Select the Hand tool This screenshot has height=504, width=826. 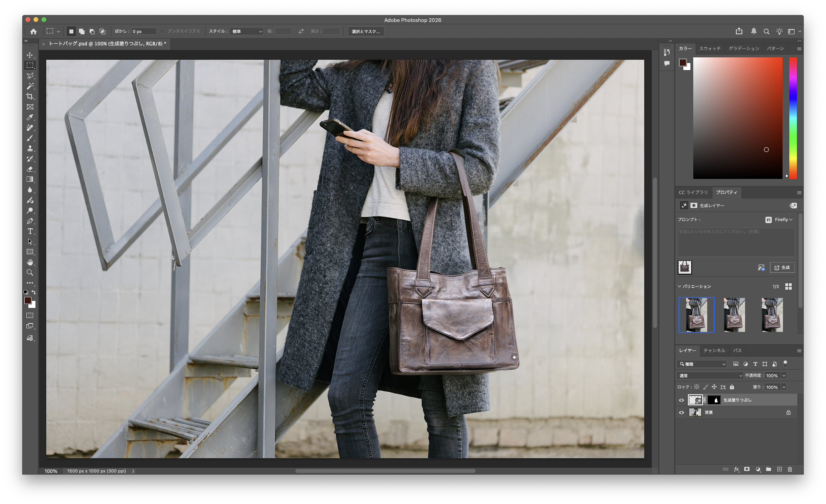click(x=30, y=262)
